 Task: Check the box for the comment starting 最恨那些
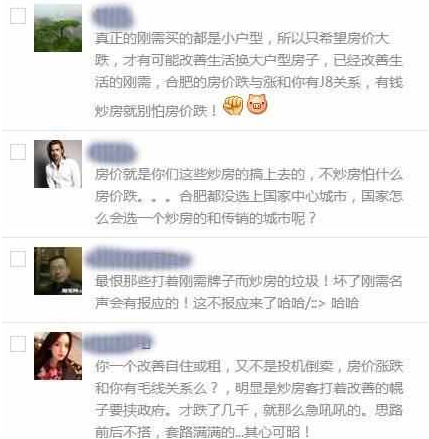click(x=18, y=259)
